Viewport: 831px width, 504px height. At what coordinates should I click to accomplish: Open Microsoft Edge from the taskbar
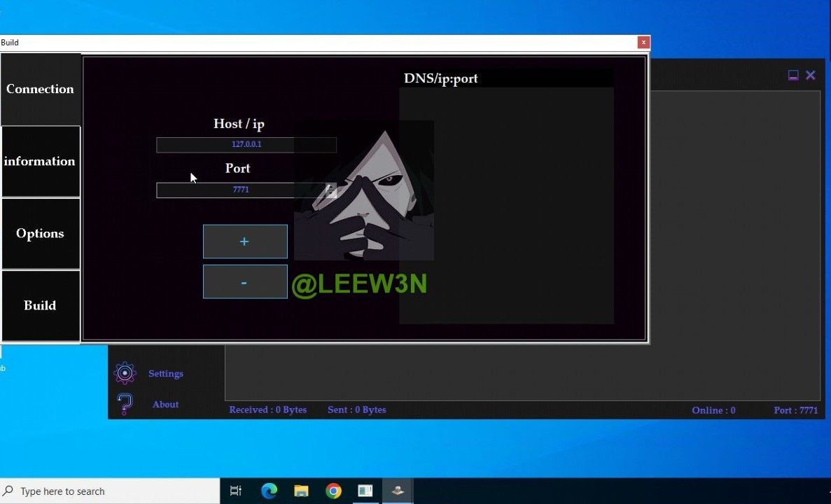pyautogui.click(x=269, y=491)
